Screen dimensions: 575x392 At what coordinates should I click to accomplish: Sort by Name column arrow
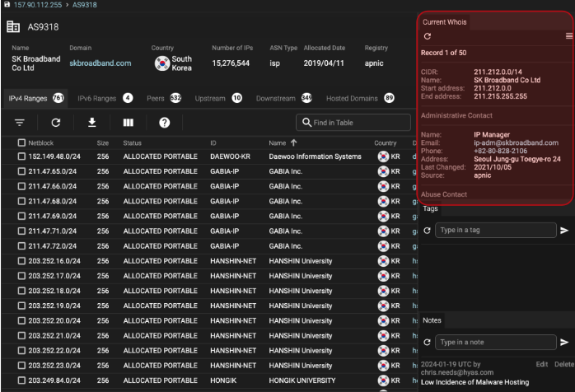pos(295,142)
